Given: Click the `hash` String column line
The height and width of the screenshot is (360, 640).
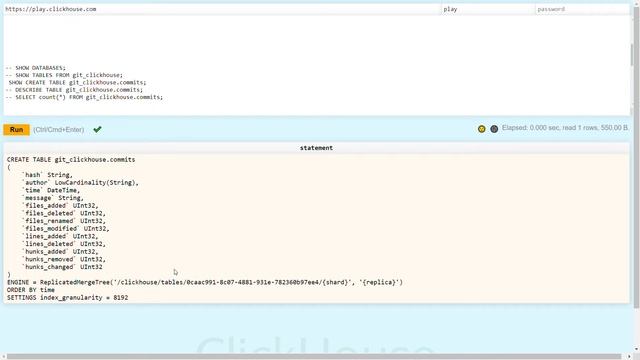Looking at the screenshot, I should [47, 175].
